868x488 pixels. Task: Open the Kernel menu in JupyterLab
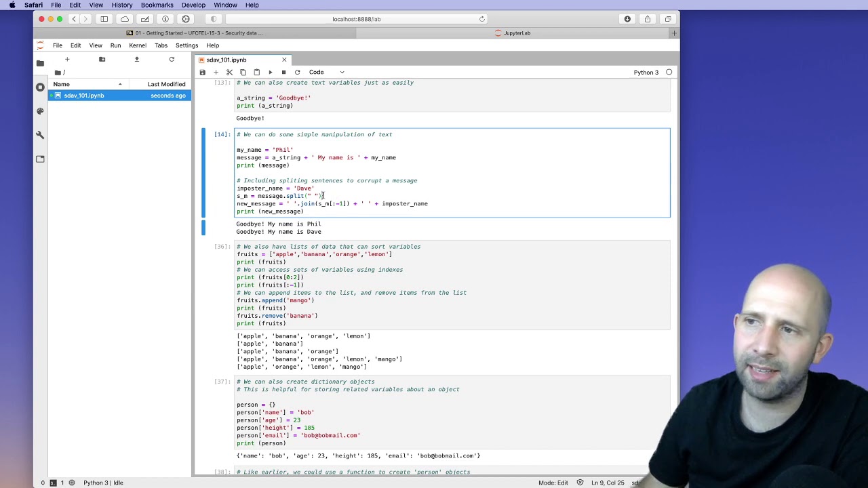point(138,45)
